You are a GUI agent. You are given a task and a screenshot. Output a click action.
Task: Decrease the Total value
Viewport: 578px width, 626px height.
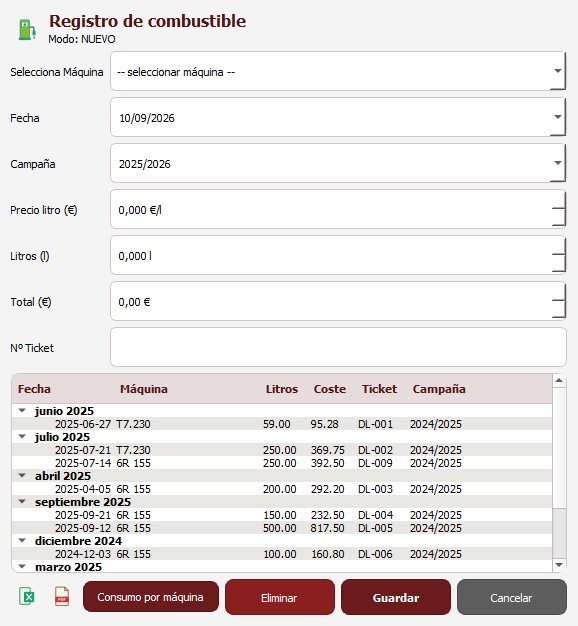click(558, 309)
